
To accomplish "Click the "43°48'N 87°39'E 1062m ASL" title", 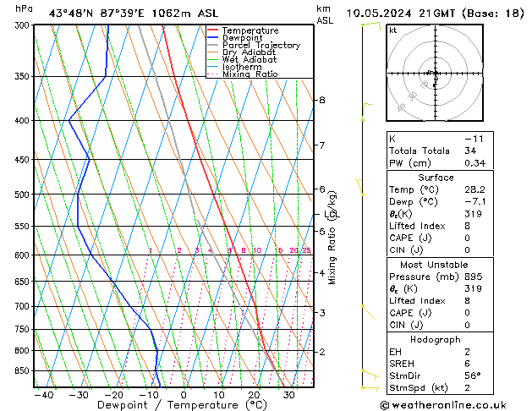I will point(134,14).
